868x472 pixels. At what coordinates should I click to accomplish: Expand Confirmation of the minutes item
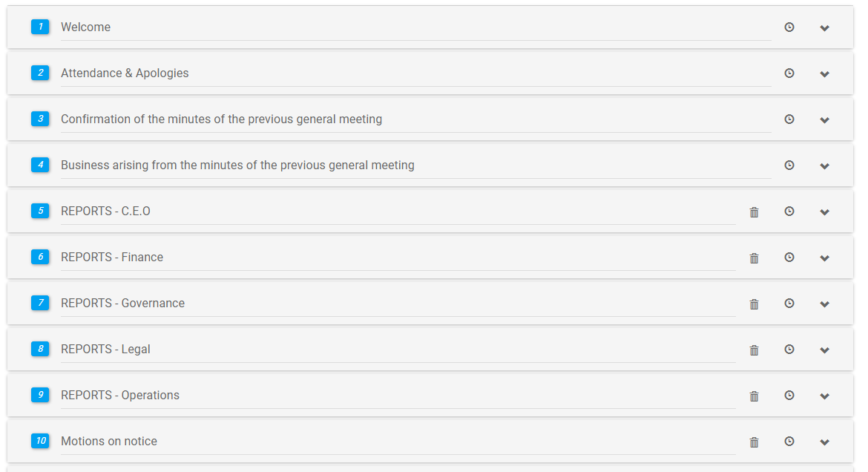(x=824, y=120)
